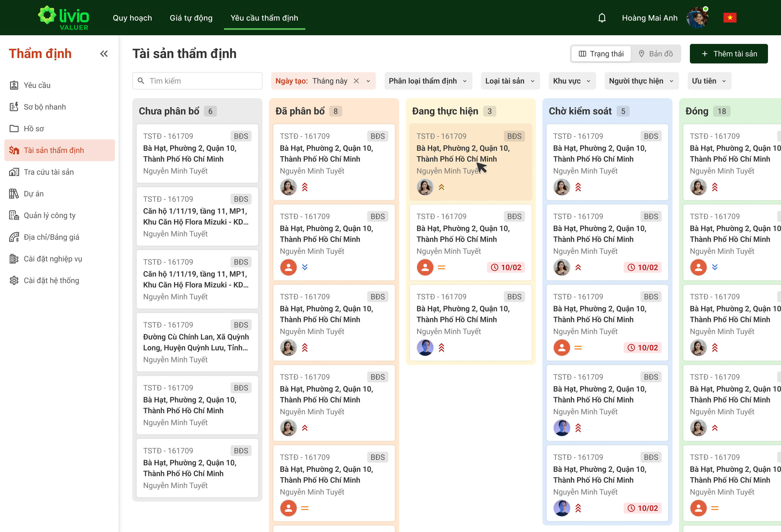
Task: Open Cài đặt hệ thống settings
Action: click(x=52, y=280)
